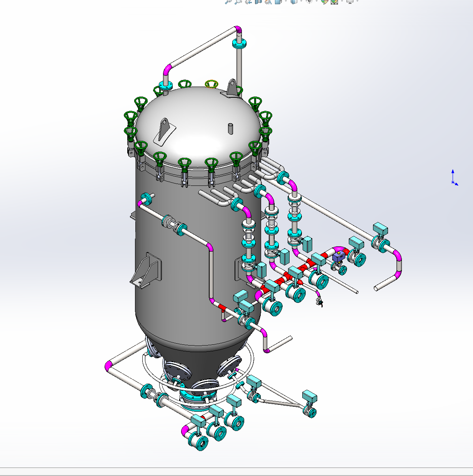Click the Display Style icon
The image size is (473, 476).
[x=294, y=2]
